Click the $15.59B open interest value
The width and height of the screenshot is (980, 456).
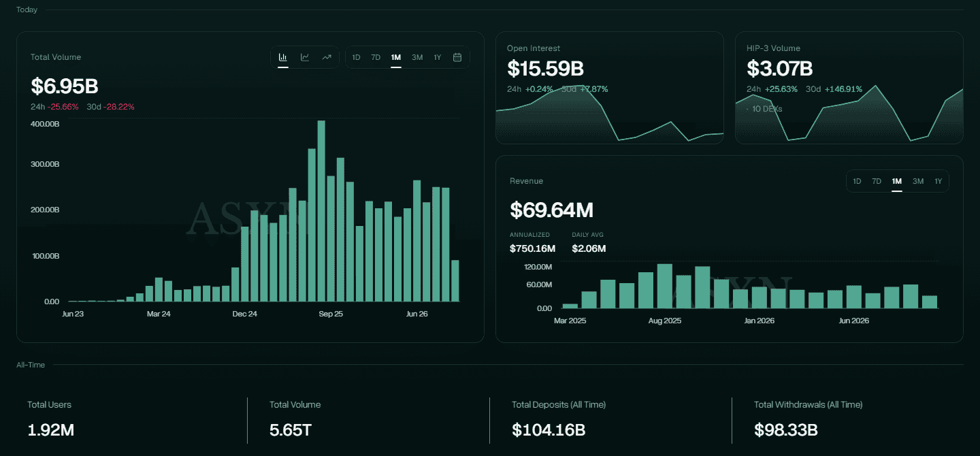[x=546, y=69]
